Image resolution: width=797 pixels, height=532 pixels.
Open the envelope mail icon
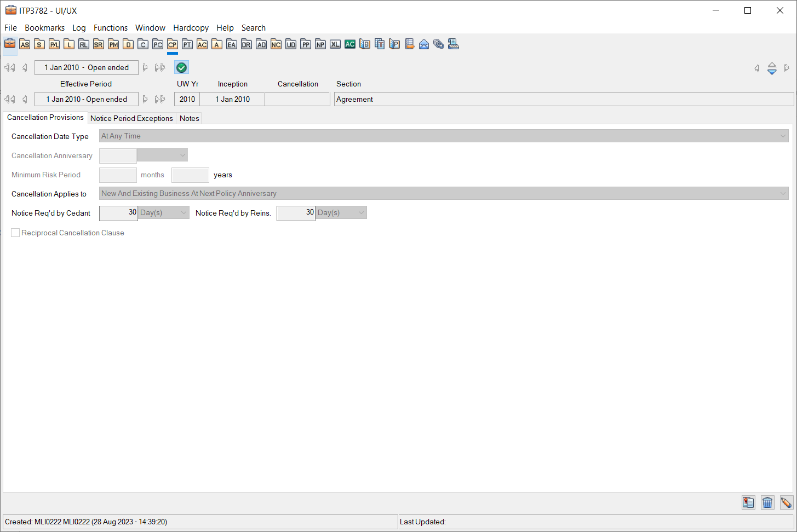(x=424, y=44)
